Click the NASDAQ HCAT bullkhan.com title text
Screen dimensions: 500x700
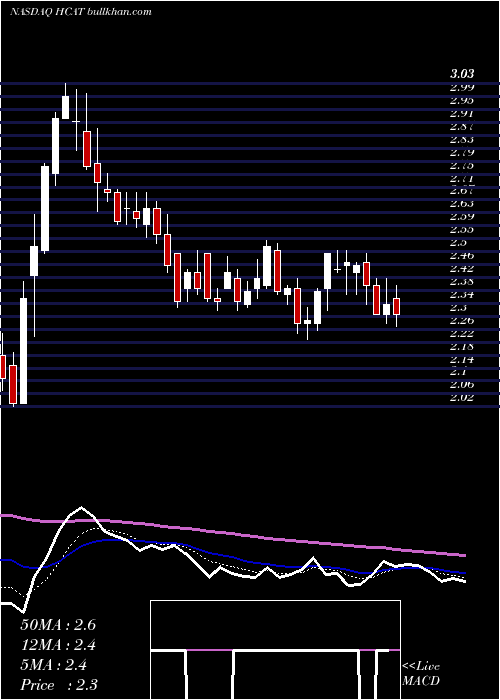tap(81, 12)
